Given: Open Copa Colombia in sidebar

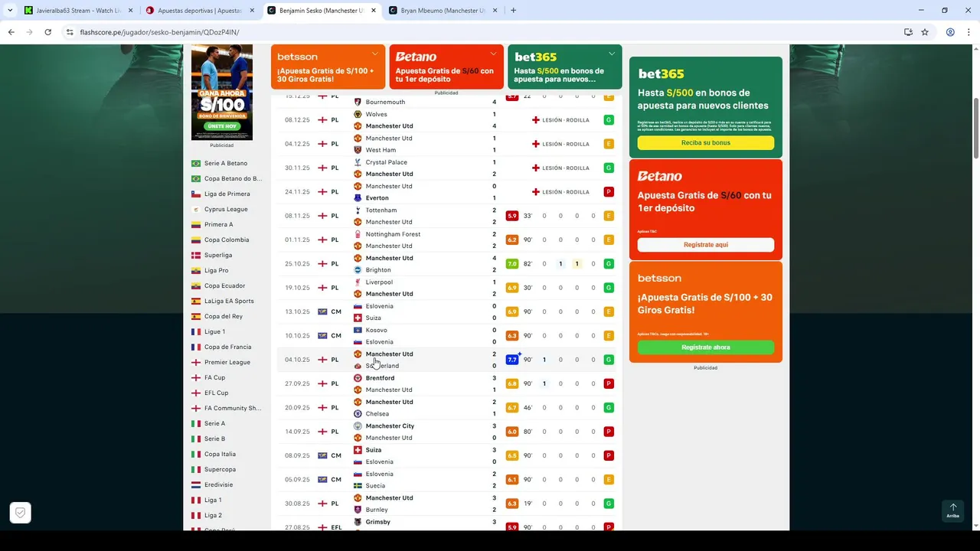Looking at the screenshot, I should coord(227,240).
